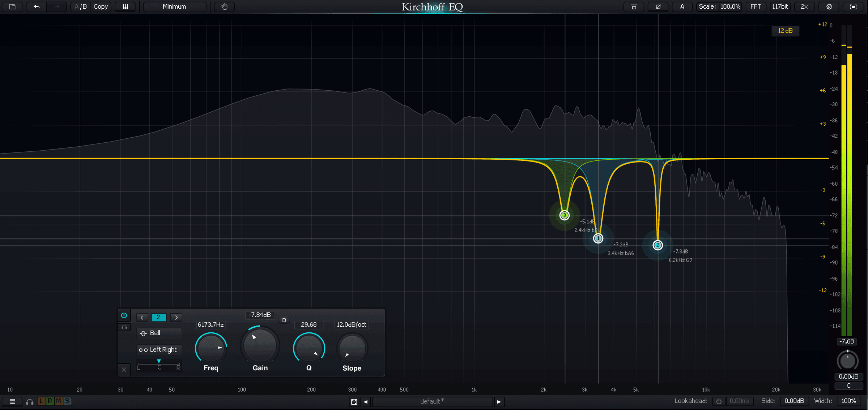The image size is (868, 410).
Task: Select EQ band node 2
Action: 658,245
